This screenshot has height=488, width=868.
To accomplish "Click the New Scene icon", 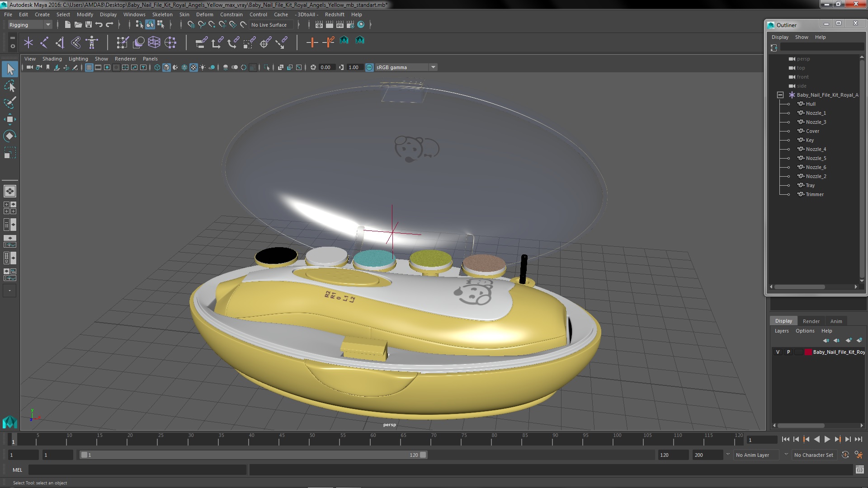I will 68,25.
